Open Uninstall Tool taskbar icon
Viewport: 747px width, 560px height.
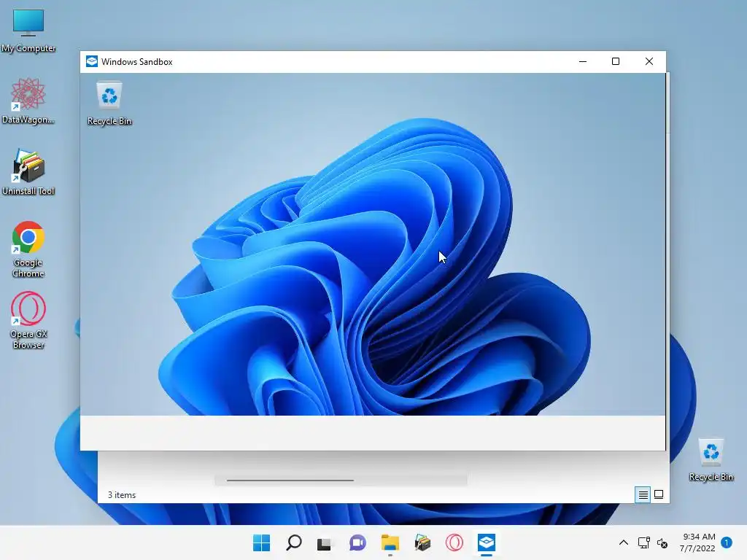click(422, 542)
